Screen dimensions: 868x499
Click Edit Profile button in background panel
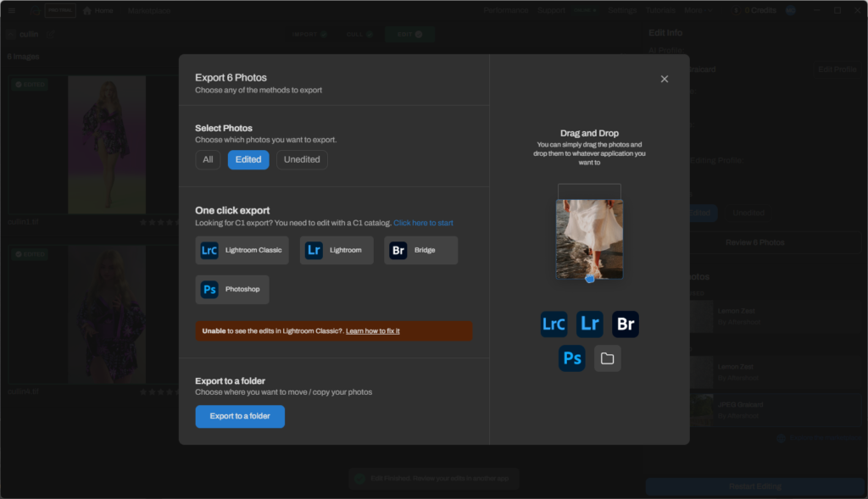pos(837,69)
